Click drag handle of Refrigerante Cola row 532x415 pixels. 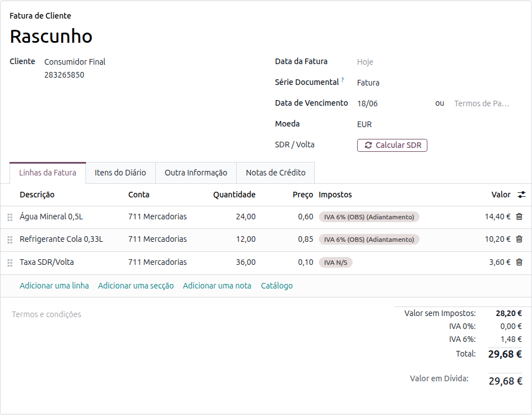pos(10,240)
